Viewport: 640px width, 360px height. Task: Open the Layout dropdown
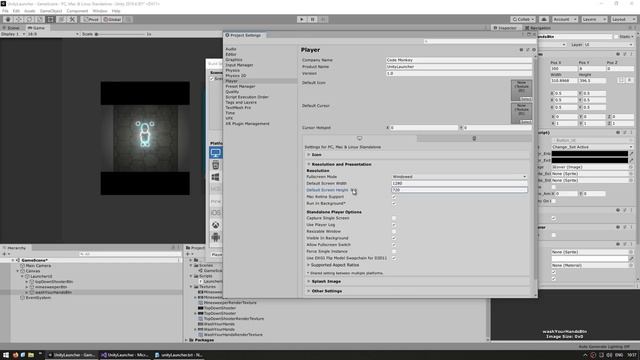tap(623, 19)
